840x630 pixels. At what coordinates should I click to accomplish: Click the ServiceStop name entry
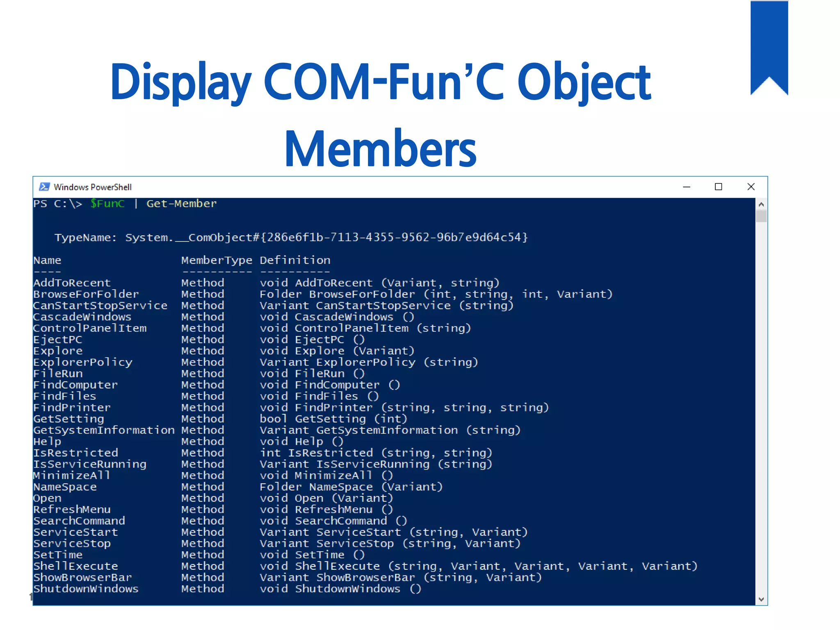(x=72, y=544)
